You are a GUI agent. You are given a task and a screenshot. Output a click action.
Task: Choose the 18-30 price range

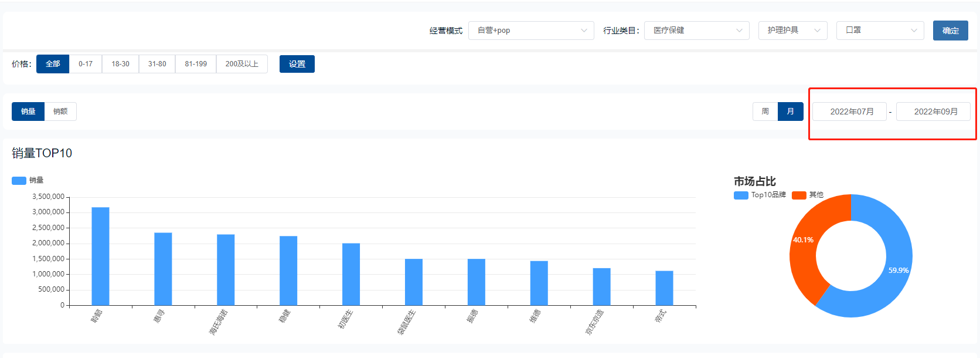click(121, 64)
